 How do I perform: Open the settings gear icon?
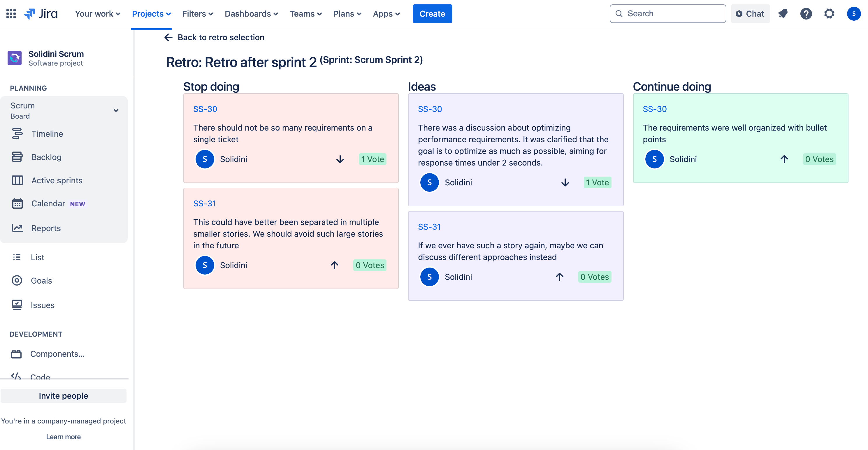[x=829, y=14]
